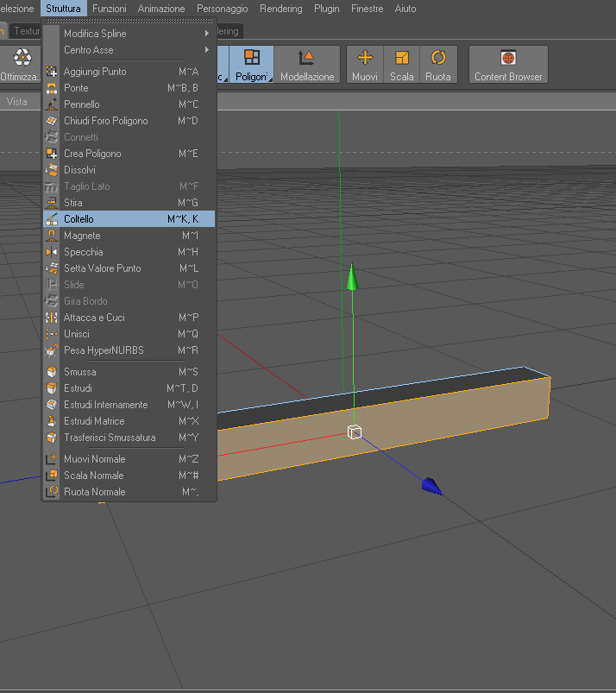This screenshot has height=693, width=616.
Task: Pick the Estrudi Matrice icon
Action: [x=52, y=421]
